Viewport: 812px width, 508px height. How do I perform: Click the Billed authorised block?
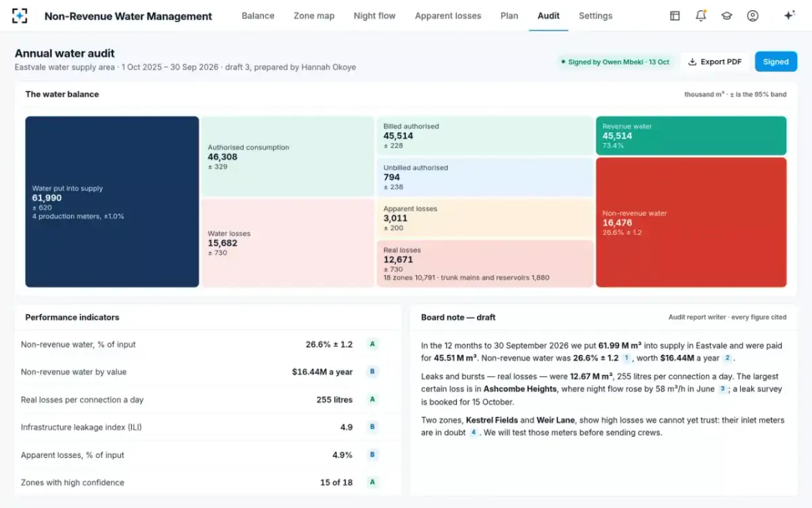[x=485, y=135]
